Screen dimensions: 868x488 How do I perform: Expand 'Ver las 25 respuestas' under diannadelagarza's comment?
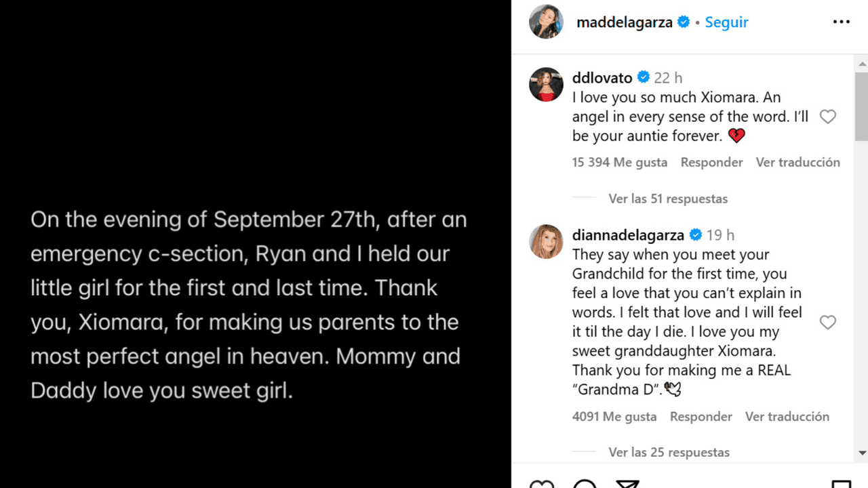669,452
